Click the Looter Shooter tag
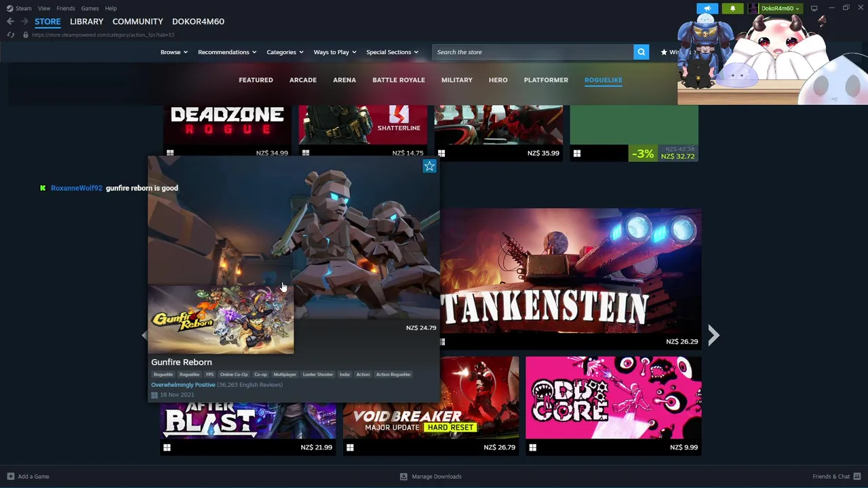 [318, 374]
